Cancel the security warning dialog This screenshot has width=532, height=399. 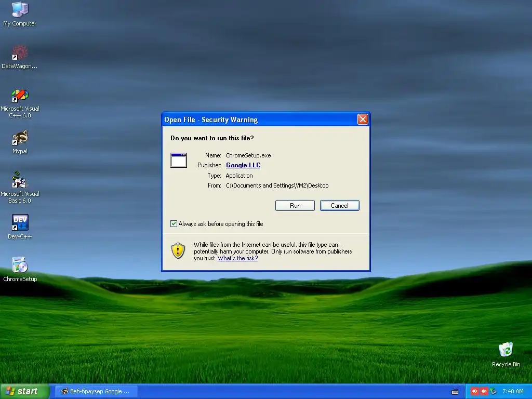click(340, 206)
